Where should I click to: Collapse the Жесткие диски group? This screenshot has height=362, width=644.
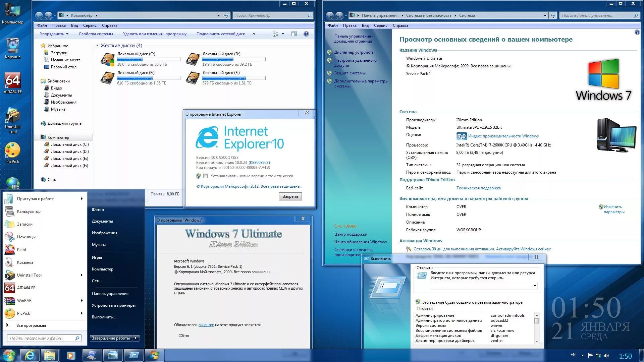(97, 46)
